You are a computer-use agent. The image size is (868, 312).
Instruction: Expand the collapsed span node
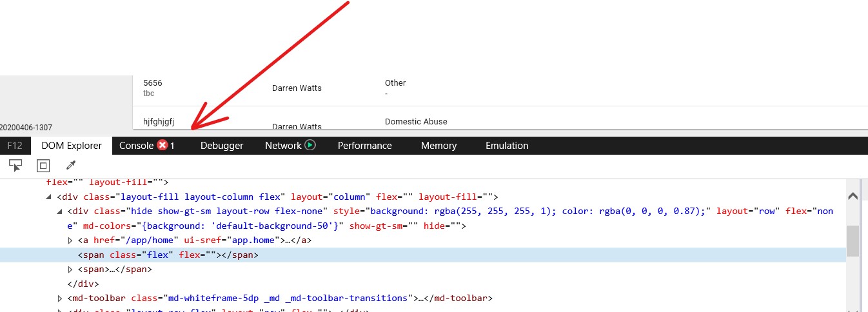pyautogui.click(x=71, y=269)
